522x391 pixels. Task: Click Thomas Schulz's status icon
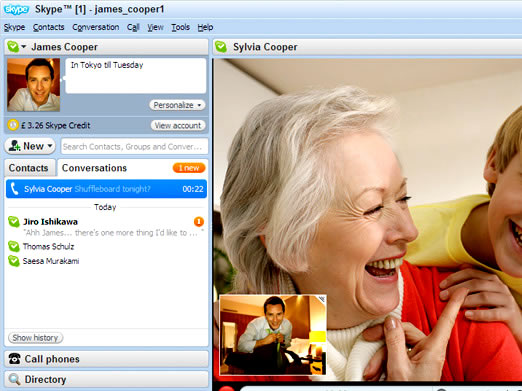(14, 246)
